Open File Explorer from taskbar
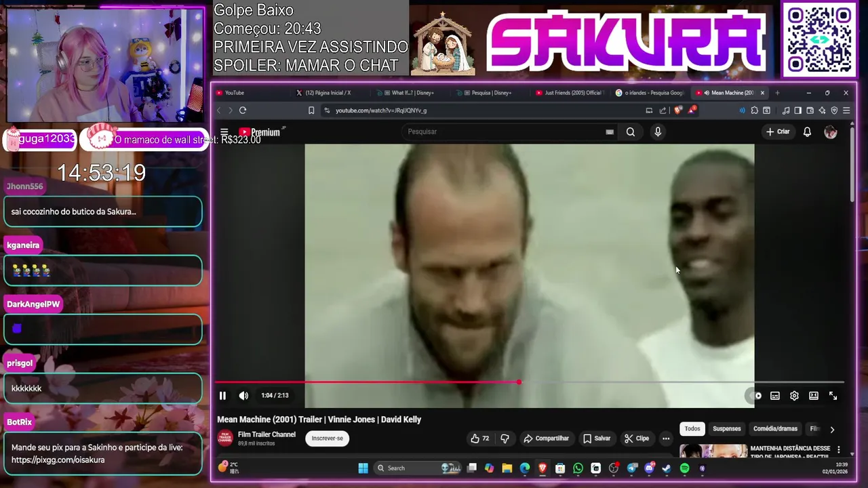The height and width of the screenshot is (488, 868). (x=507, y=468)
